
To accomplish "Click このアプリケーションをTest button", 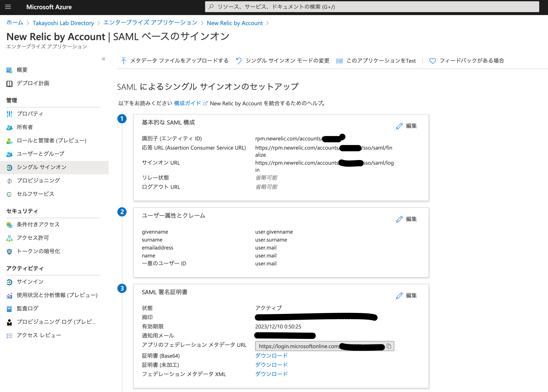I will click(x=376, y=61).
